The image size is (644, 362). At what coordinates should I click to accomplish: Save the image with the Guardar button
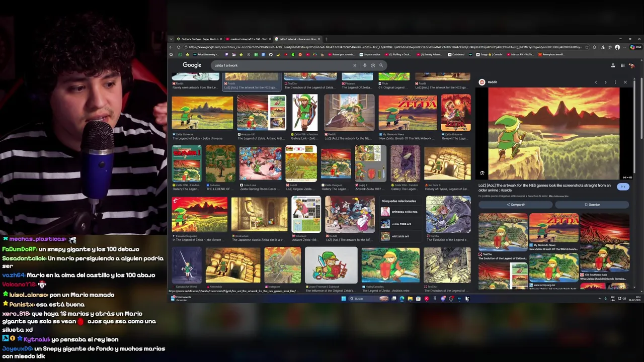592,205
